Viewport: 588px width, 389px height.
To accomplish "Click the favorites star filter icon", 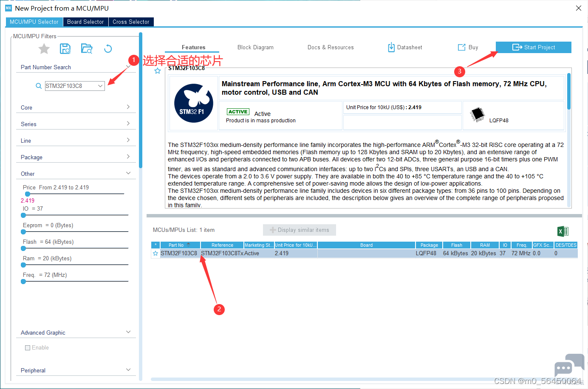I will [x=44, y=49].
